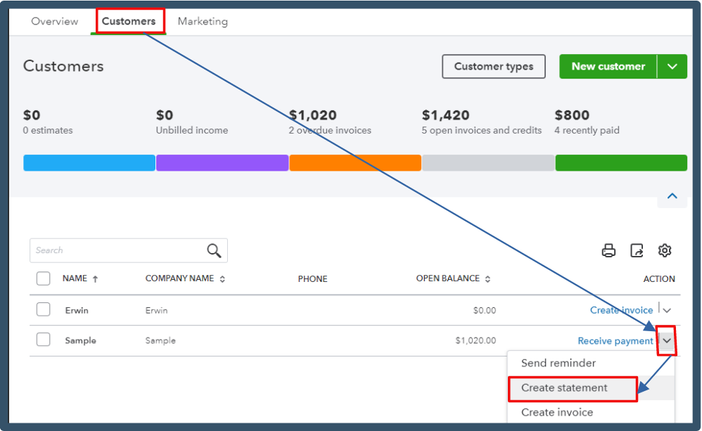The height and width of the screenshot is (431, 702).
Task: Collapse the money bar section chevron
Action: [672, 196]
